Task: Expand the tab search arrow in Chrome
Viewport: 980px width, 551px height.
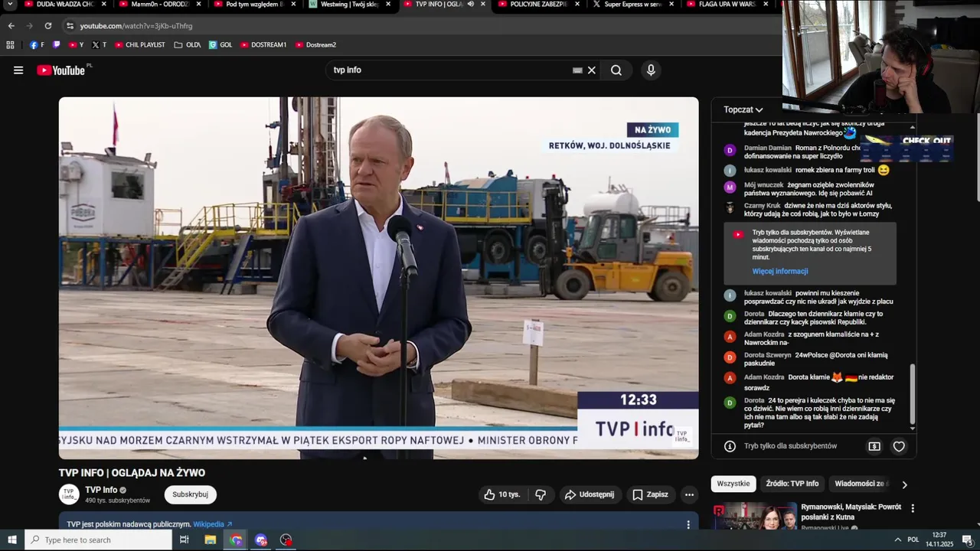Action: tap(11, 5)
